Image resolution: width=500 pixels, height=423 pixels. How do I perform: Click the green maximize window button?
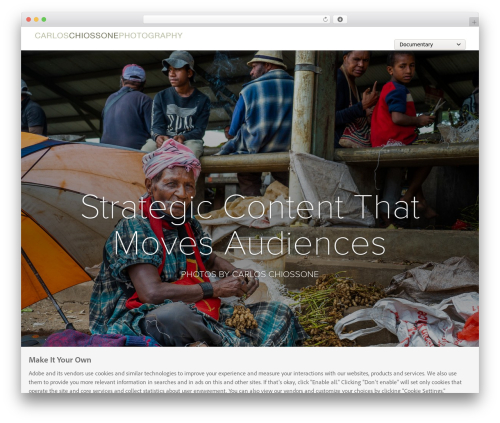44,19
